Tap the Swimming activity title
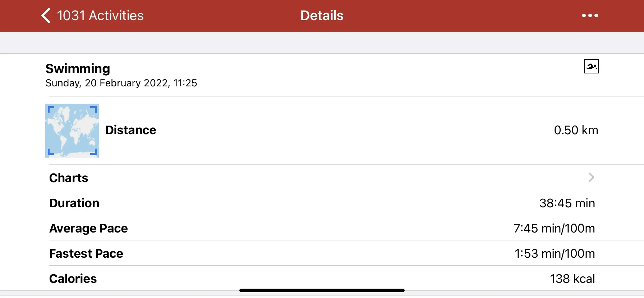644x298 pixels. pos(78,68)
